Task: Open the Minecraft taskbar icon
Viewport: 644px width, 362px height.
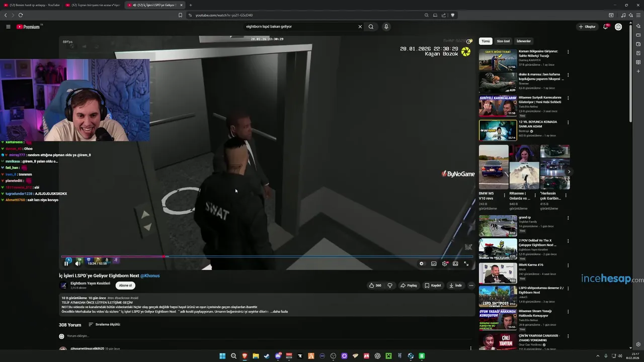Action: (x=388, y=356)
